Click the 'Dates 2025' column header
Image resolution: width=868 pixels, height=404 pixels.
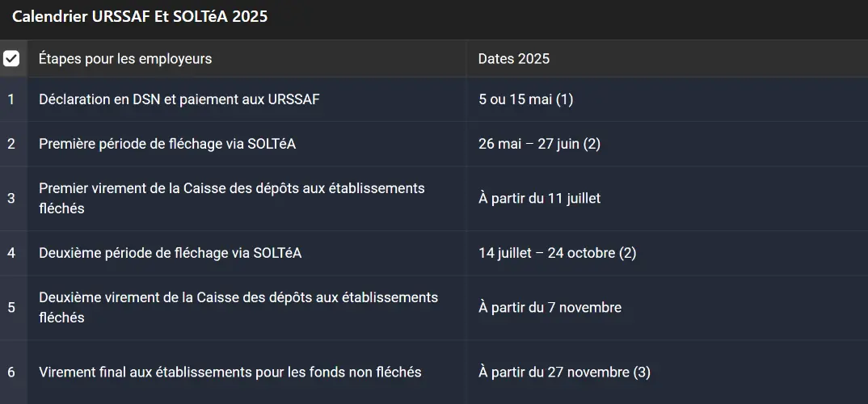514,59
